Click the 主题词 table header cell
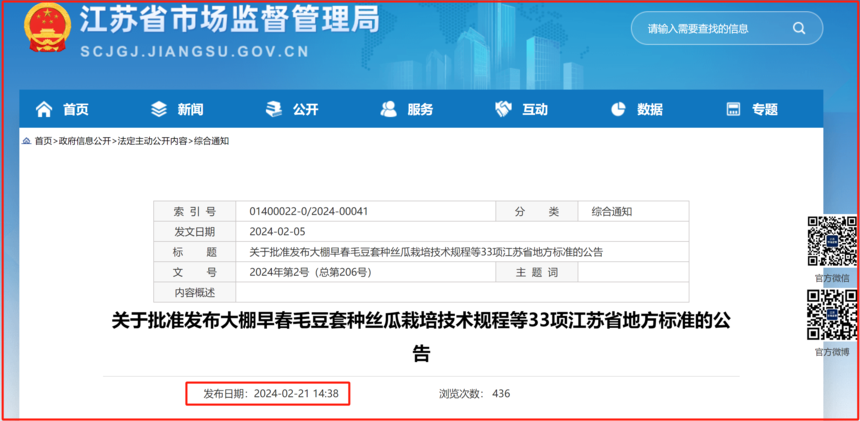Screen dimensions: 860x421 537,272
